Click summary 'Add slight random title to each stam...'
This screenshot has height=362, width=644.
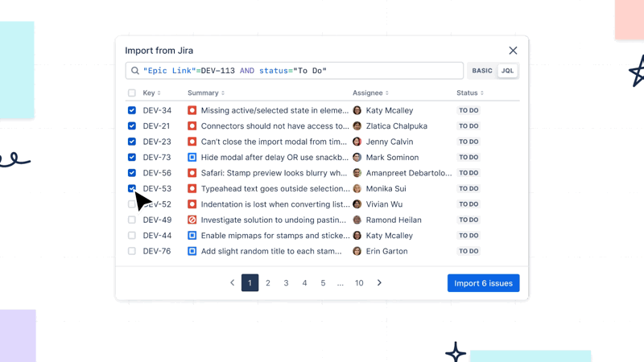point(271,251)
